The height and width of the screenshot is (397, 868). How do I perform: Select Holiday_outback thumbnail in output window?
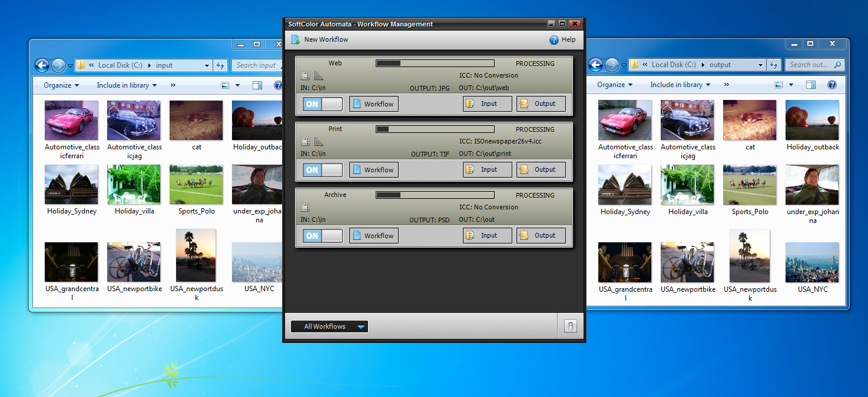click(x=812, y=120)
